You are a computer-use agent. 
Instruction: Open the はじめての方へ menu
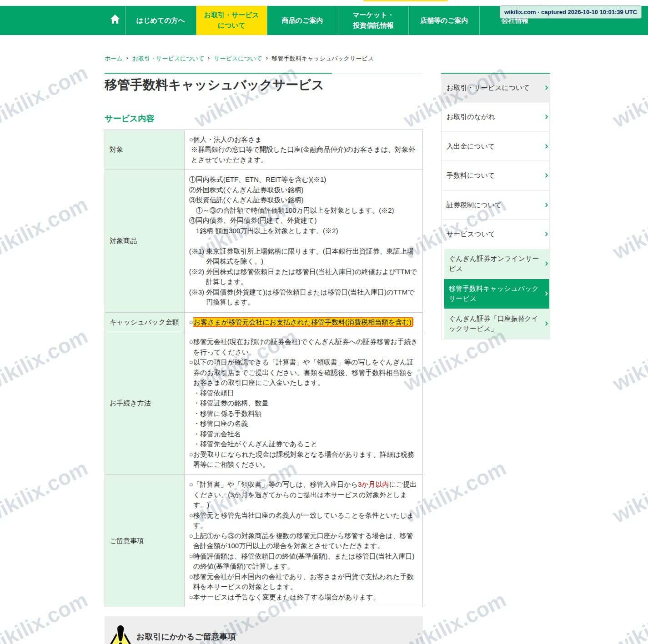161,20
